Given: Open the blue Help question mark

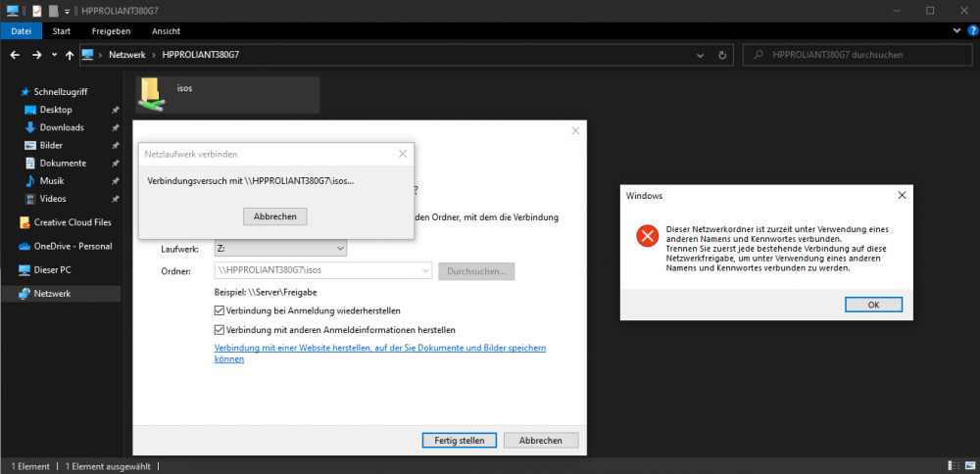Looking at the screenshot, I should click(x=971, y=30).
